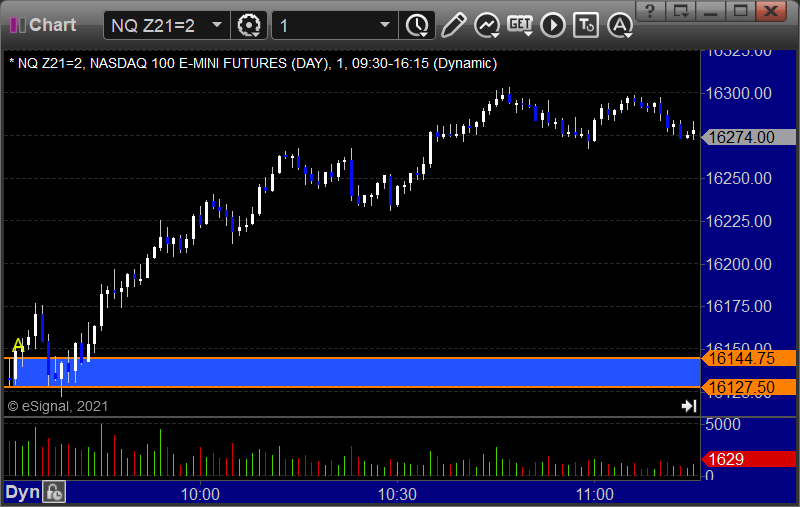The width and height of the screenshot is (800, 507).
Task: Open the studies chart-line icon
Action: coord(487,25)
